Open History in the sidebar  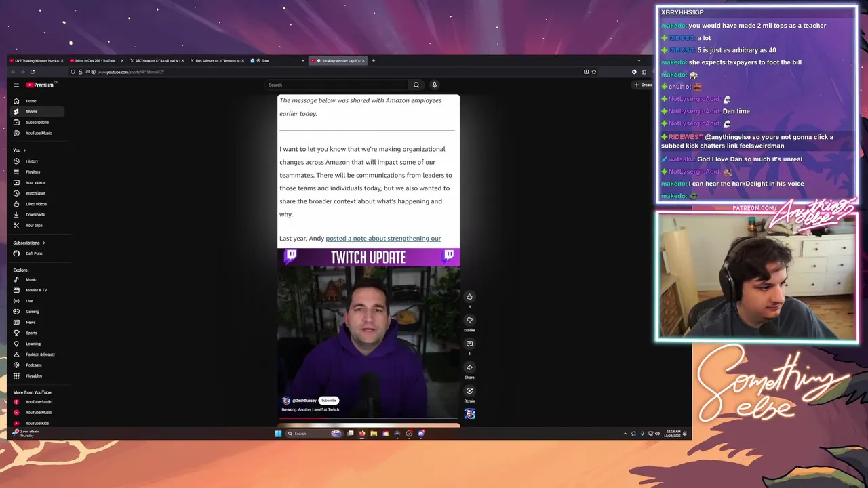click(x=37, y=161)
